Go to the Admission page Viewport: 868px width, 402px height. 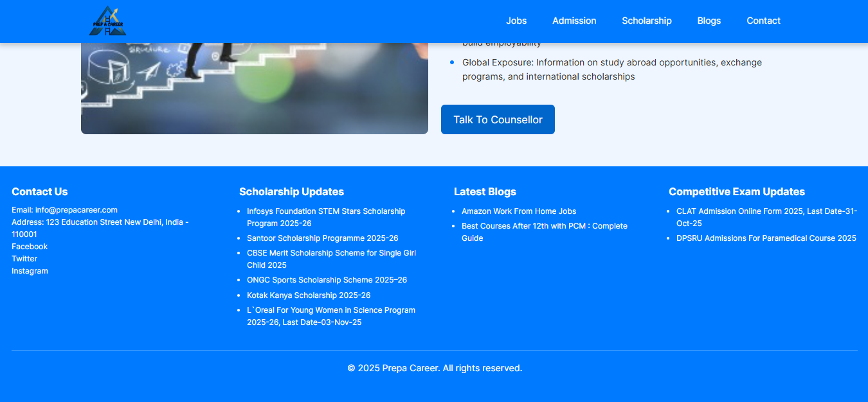[x=574, y=21]
